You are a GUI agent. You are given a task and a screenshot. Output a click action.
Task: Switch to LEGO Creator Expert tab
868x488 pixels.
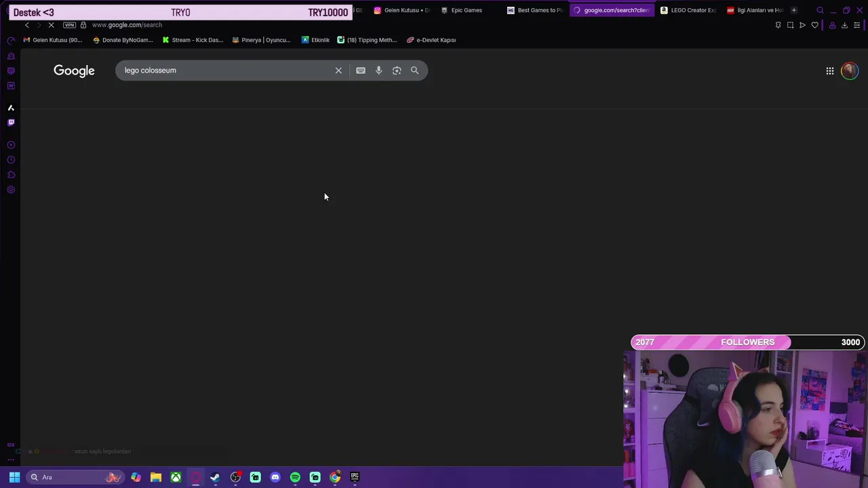click(x=688, y=10)
